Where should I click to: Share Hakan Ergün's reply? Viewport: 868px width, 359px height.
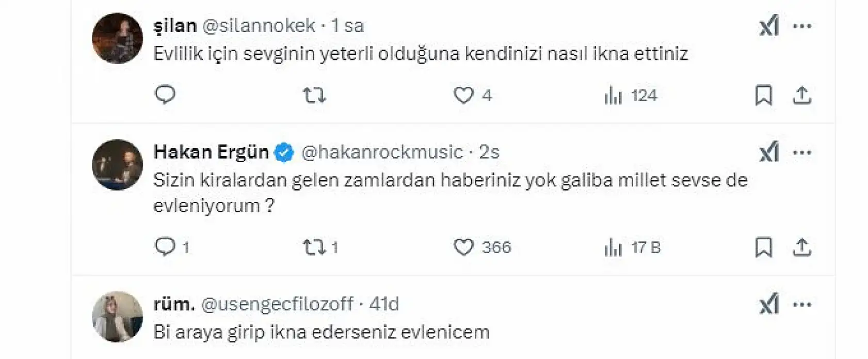[800, 247]
